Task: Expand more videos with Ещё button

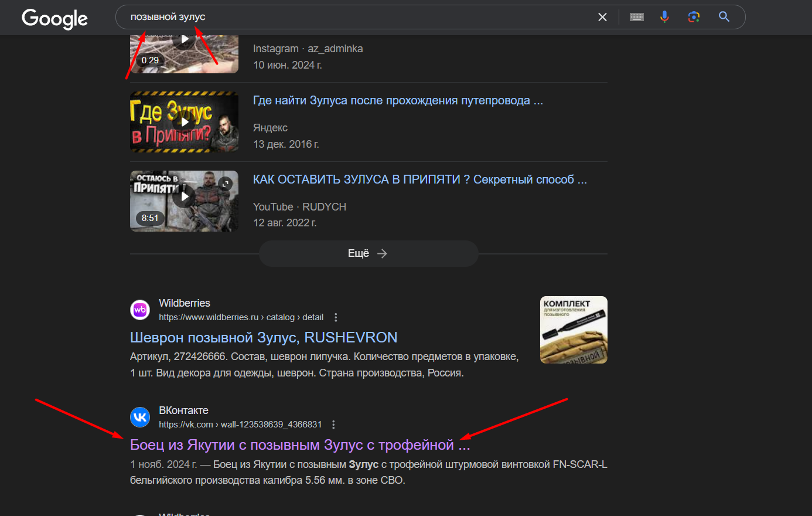Action: pyautogui.click(x=369, y=253)
